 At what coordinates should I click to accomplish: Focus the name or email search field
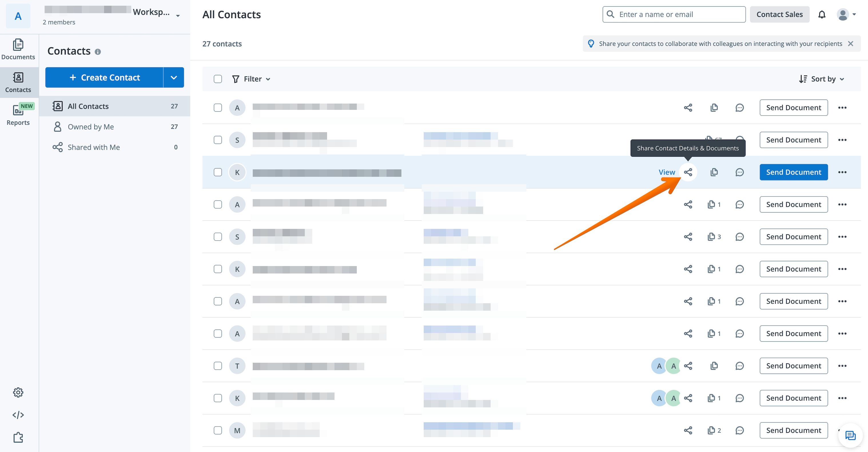(x=674, y=15)
